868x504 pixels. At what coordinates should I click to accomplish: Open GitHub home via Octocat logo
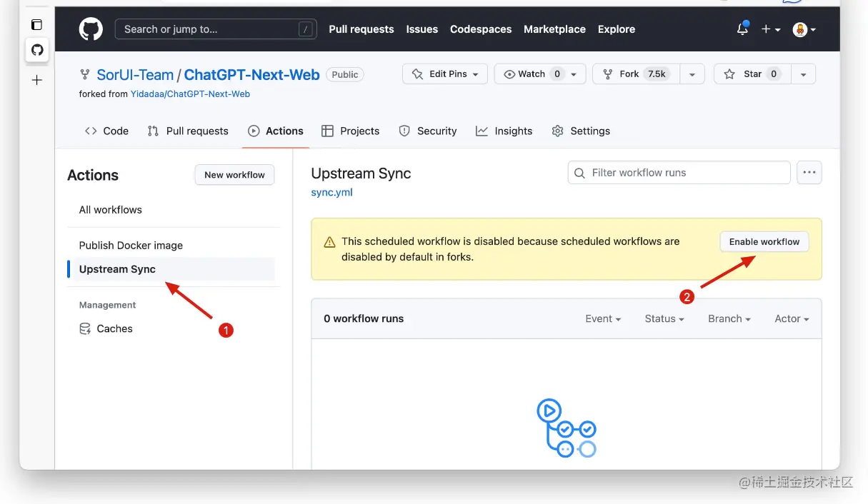[x=91, y=29]
